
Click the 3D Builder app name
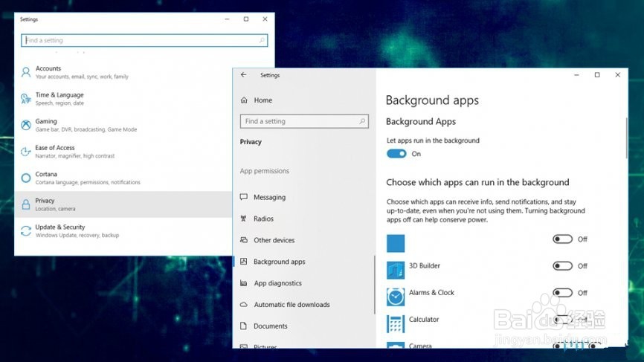425,265
